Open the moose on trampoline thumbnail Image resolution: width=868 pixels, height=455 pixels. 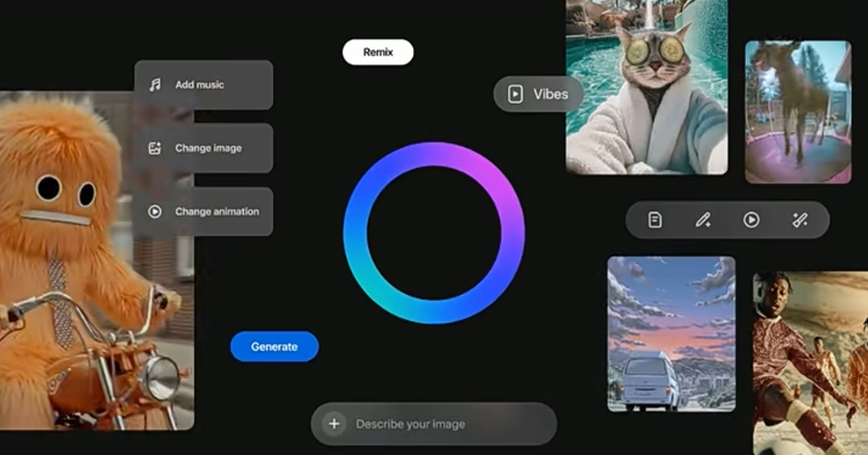click(797, 112)
